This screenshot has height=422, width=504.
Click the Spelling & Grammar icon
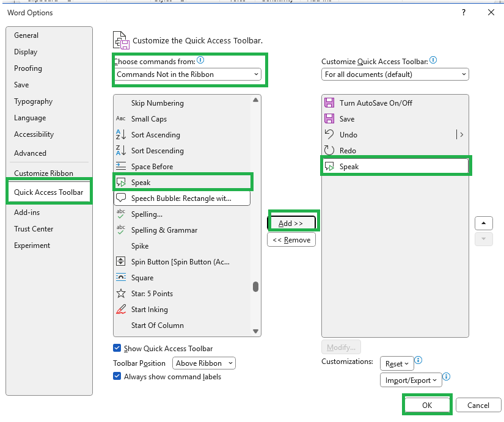tap(120, 230)
